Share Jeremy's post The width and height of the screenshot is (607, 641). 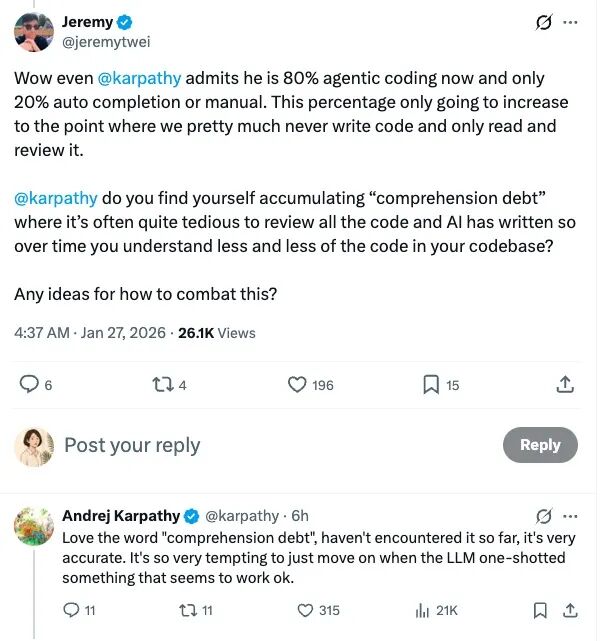564,384
